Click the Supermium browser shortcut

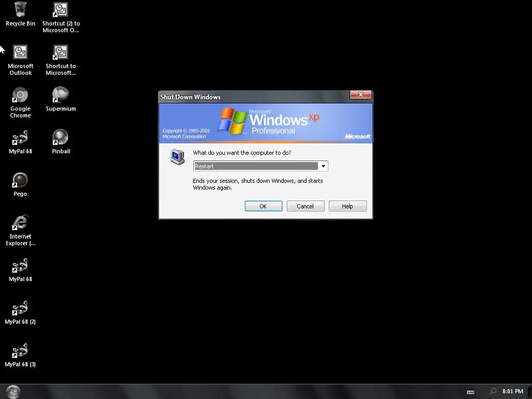(61, 99)
